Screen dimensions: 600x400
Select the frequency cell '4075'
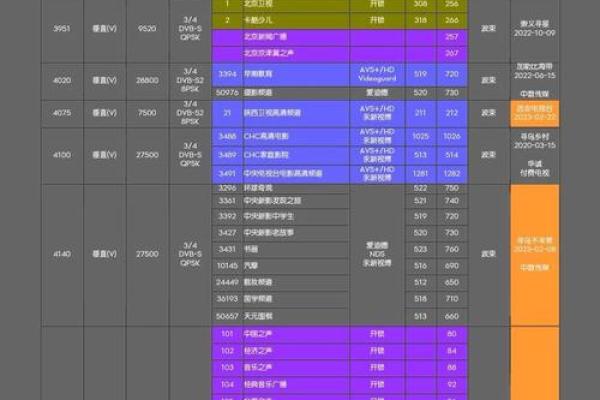pos(62,113)
